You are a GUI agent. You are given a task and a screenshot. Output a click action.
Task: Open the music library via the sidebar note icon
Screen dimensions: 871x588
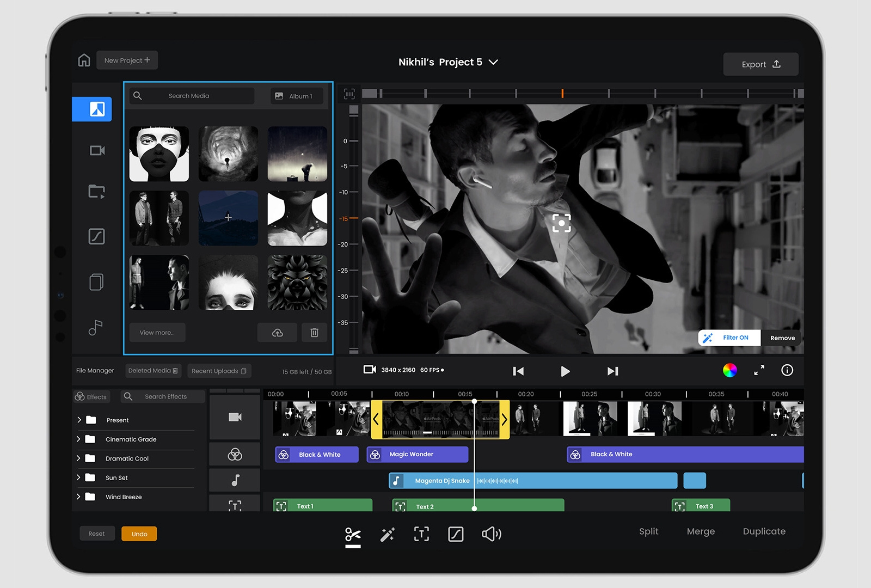96,327
